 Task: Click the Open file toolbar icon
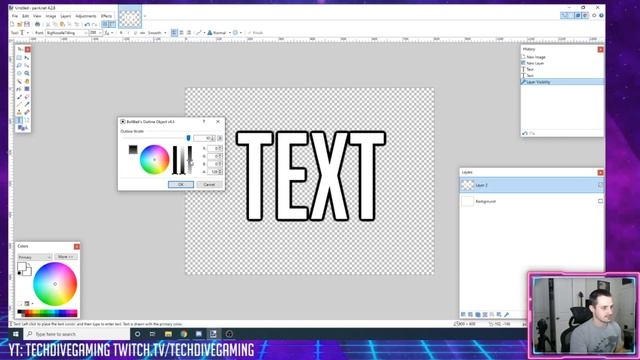(20, 24)
